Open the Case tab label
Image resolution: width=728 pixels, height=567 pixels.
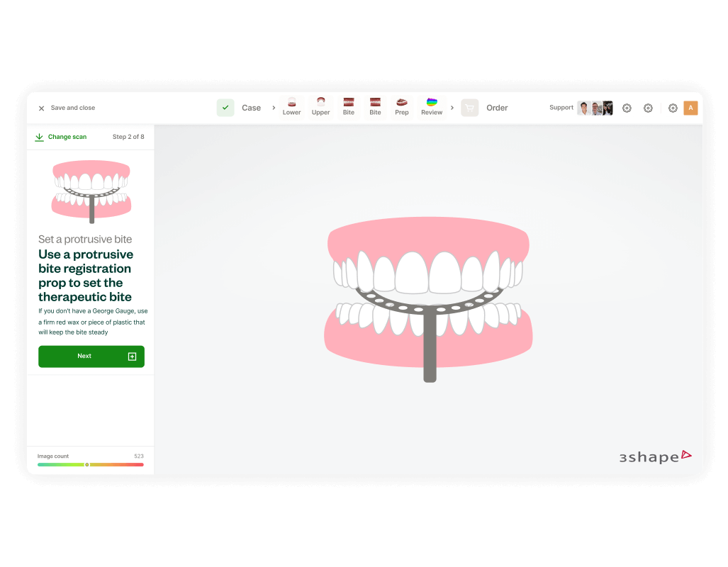pos(251,108)
